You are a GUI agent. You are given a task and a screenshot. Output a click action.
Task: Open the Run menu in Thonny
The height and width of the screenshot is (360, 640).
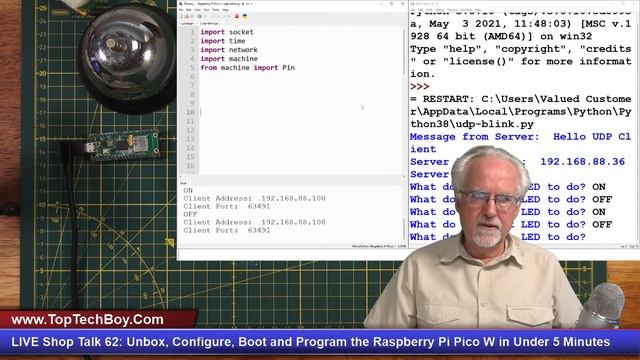207,10
